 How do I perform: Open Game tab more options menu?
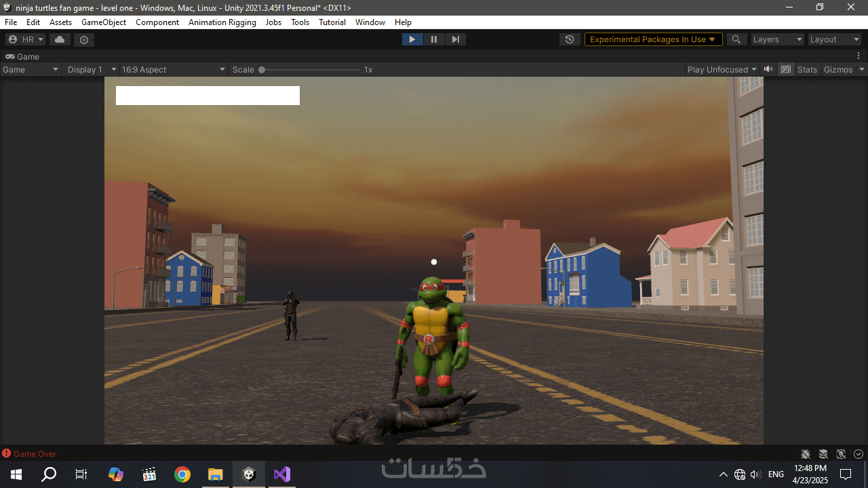pos(859,56)
